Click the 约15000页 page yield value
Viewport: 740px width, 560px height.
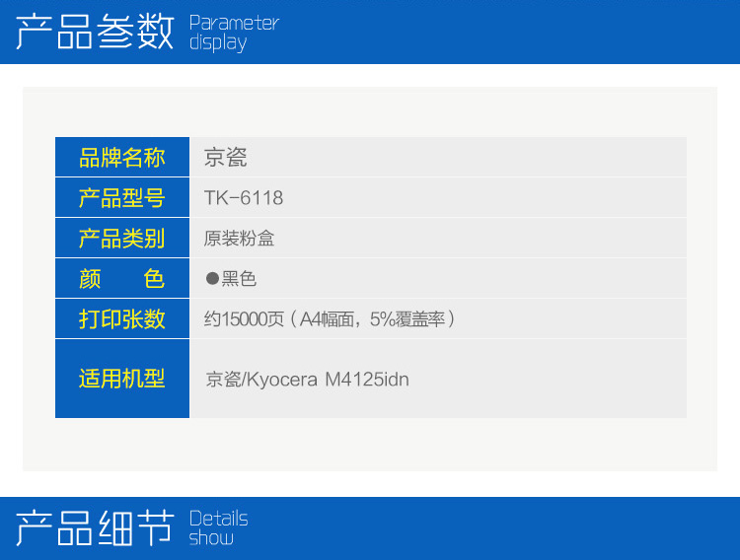pyautogui.click(x=330, y=319)
